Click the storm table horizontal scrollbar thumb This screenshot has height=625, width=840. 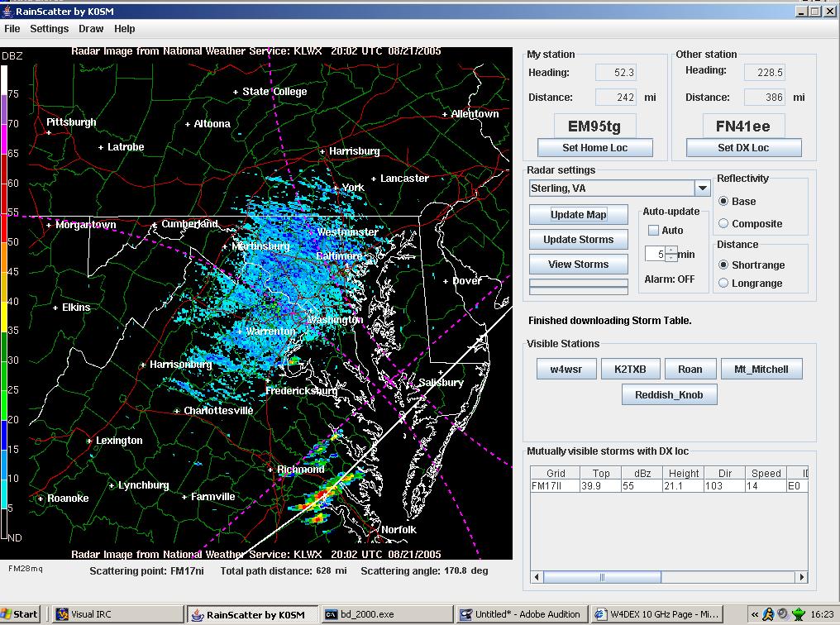click(x=602, y=577)
